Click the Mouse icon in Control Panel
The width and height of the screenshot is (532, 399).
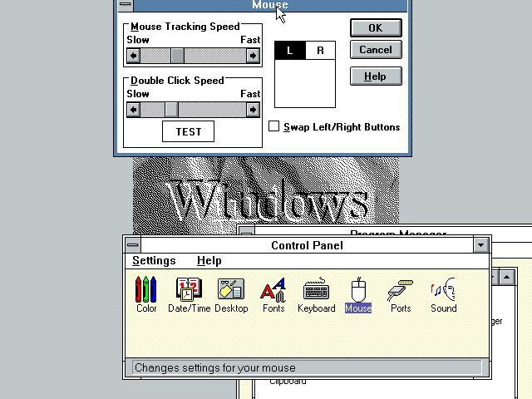[358, 294]
